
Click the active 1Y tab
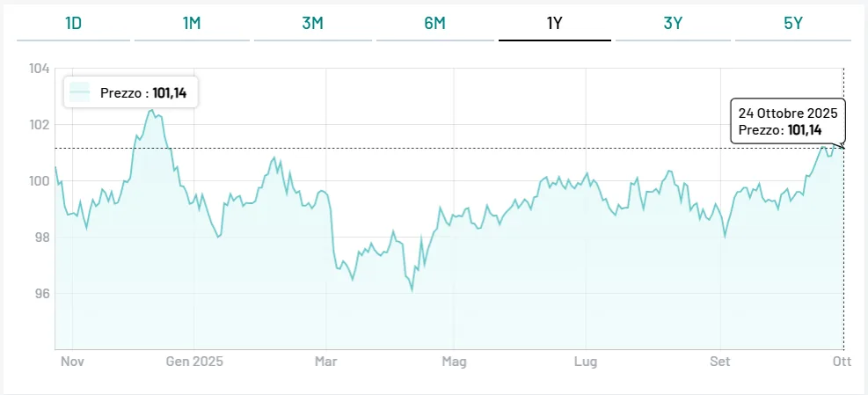554,24
